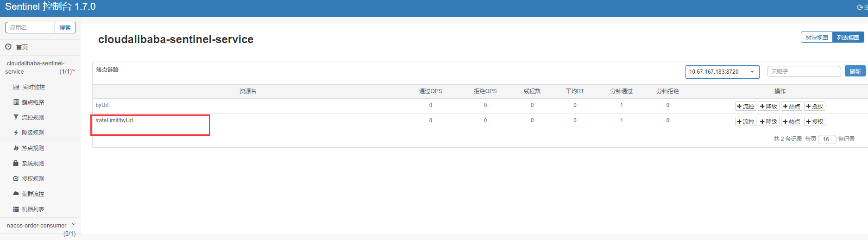Screen dimensions: 868x240
Task: Collapse the cloudalibaba-sentinel-service app group
Action: tap(40, 67)
